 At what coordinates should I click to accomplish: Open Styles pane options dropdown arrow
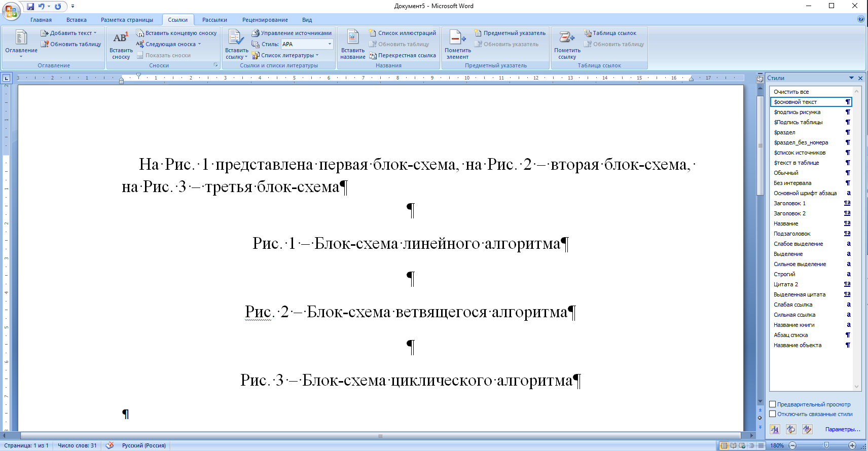[851, 78]
